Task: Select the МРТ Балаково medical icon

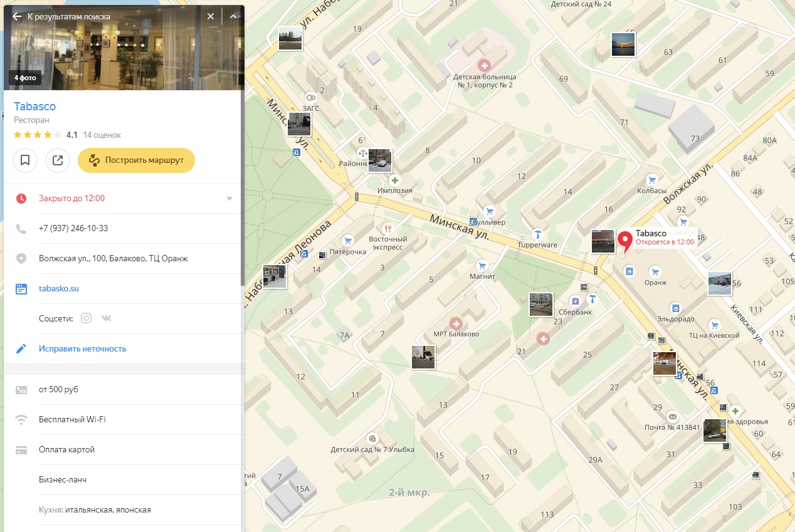Action: [456, 323]
